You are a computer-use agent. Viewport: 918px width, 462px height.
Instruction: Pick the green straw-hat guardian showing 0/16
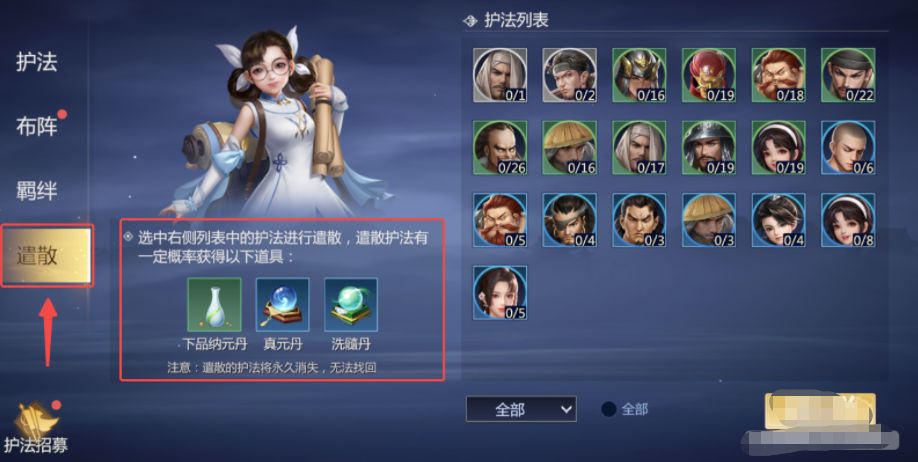click(x=570, y=148)
